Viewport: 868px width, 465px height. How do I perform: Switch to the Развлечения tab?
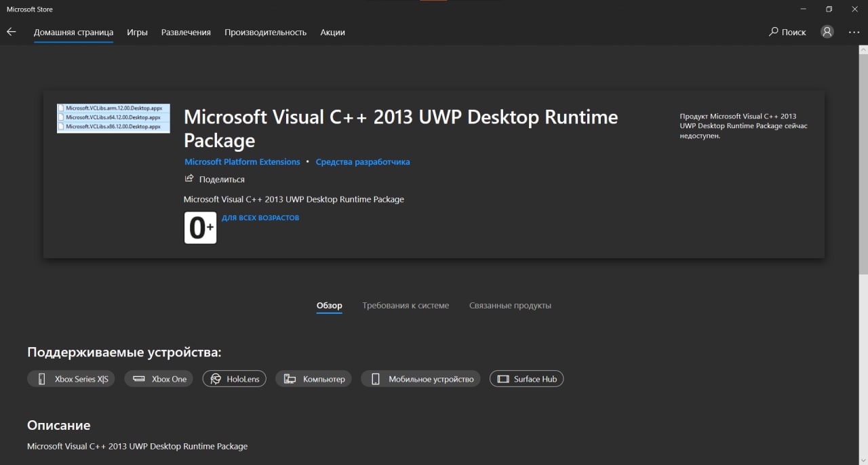(186, 32)
